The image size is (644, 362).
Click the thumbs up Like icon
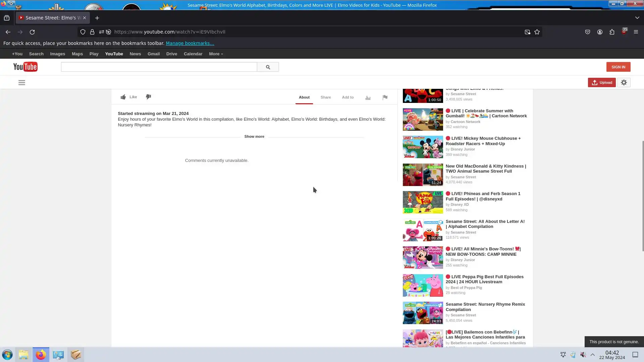123,97
